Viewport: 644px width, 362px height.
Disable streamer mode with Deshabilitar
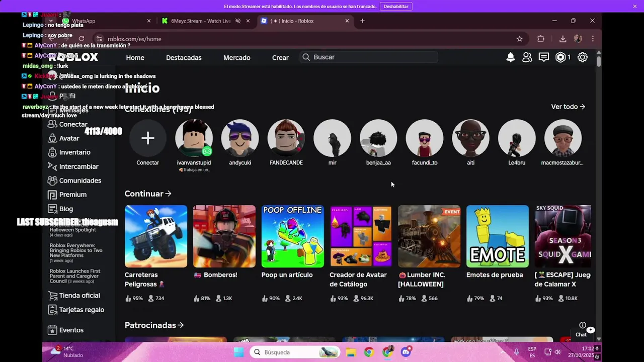(x=395, y=7)
